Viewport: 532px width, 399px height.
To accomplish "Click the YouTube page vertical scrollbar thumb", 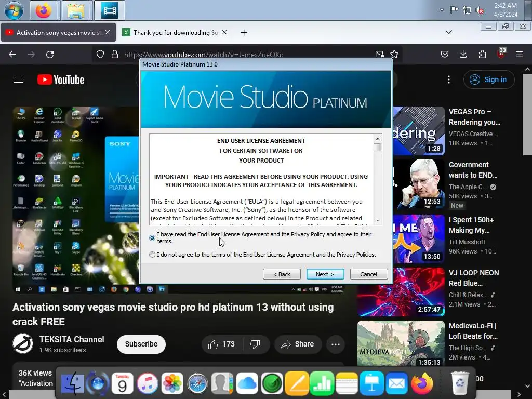I will 527,114.
